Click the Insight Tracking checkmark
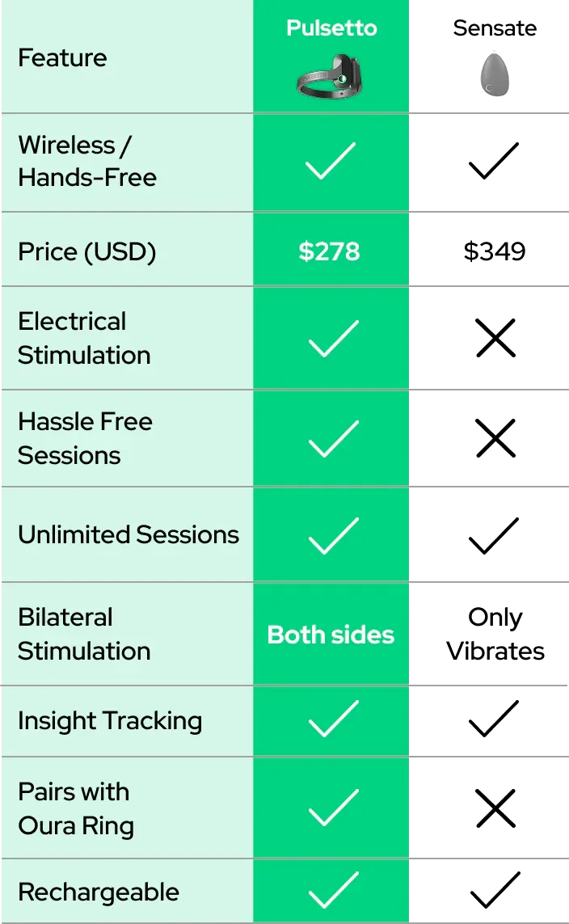The image size is (569, 924). coord(331,719)
